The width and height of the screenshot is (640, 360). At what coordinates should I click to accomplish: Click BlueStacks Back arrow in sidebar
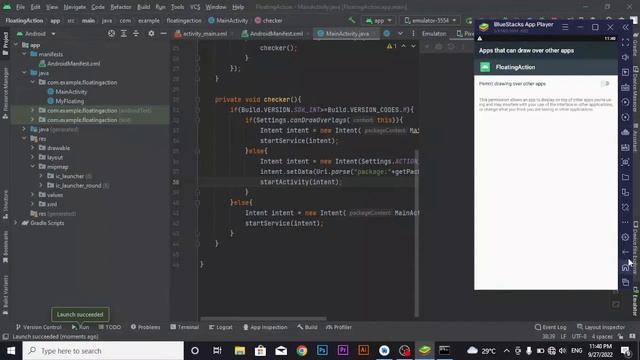click(x=625, y=252)
